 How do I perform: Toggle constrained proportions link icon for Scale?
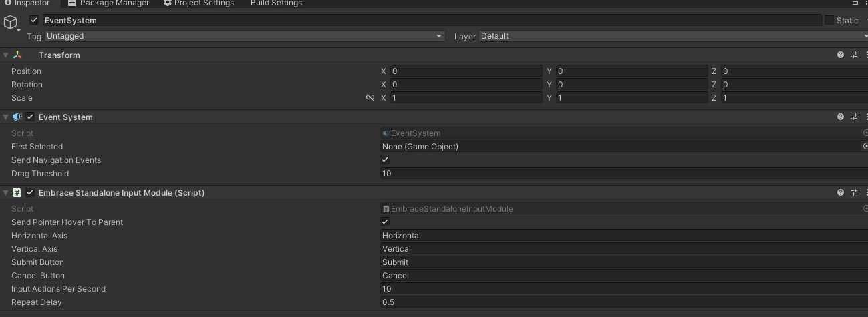[x=370, y=97]
